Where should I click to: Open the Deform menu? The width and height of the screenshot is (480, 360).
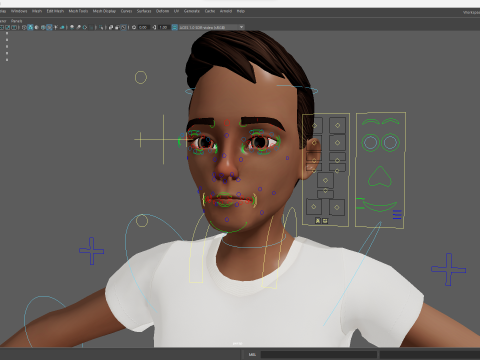[162, 11]
